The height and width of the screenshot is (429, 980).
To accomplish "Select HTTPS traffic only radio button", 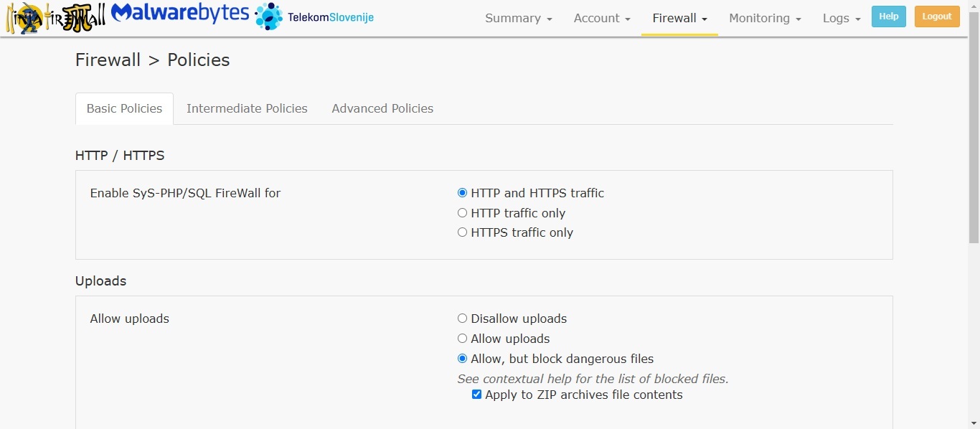I will (463, 232).
